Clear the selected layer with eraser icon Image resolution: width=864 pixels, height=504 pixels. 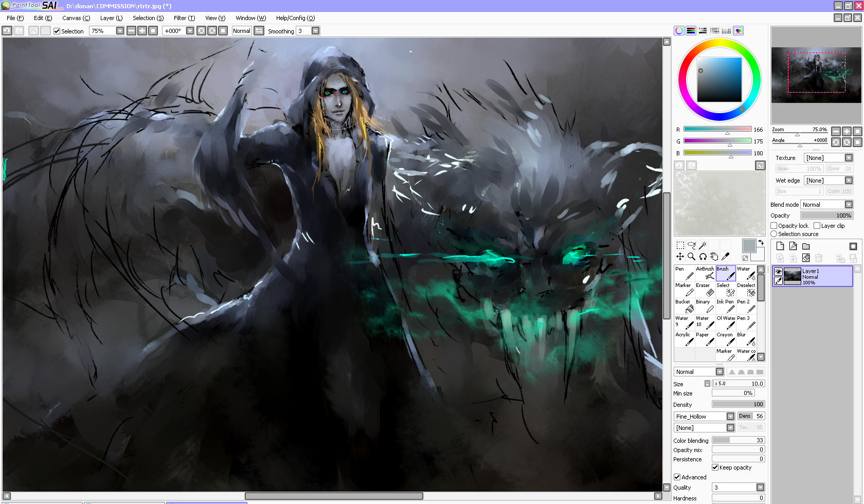tap(806, 258)
